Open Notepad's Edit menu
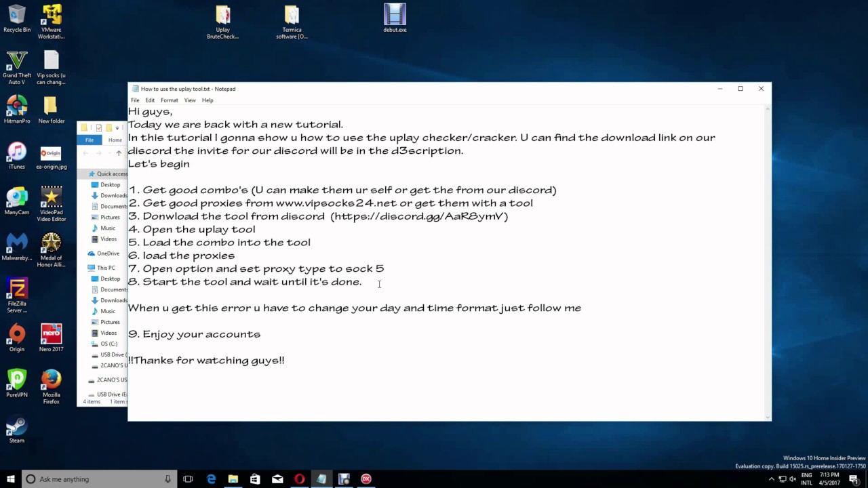 tap(150, 100)
